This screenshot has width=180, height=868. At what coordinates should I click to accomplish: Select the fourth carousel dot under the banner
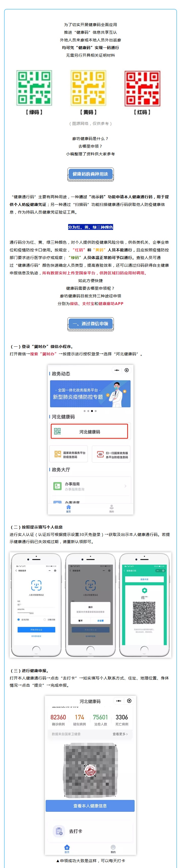point(96,411)
